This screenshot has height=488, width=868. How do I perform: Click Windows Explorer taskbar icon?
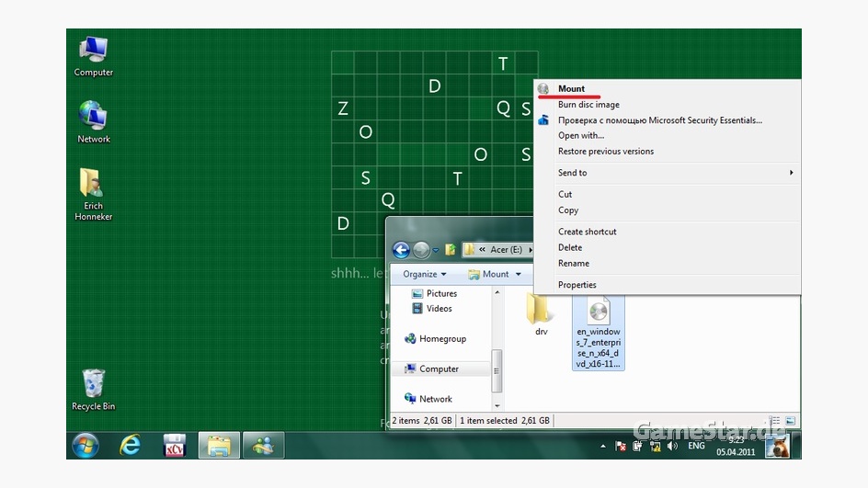click(x=219, y=445)
